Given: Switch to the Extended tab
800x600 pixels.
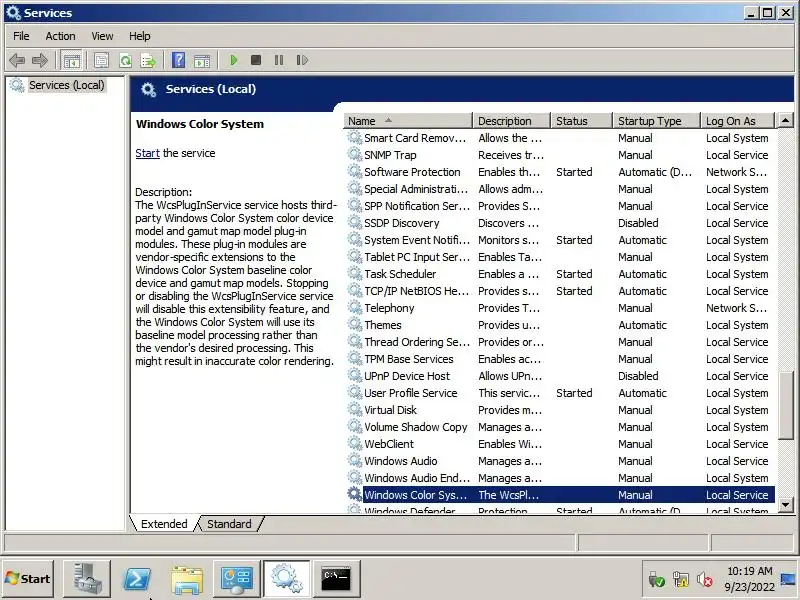Looking at the screenshot, I should point(164,524).
